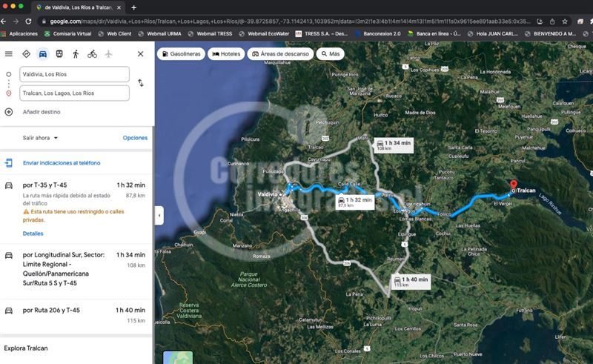Click the add destination plus icon
593x364 pixels.
pos(9,112)
